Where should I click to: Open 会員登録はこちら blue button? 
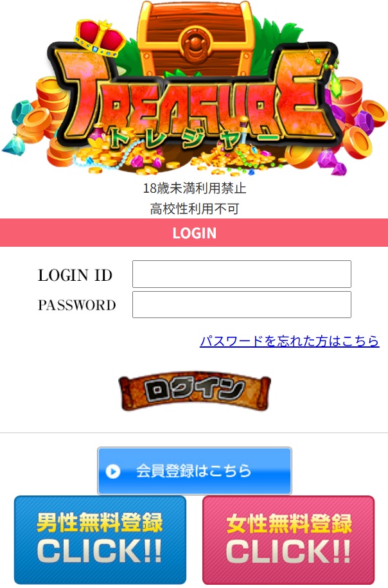point(195,470)
